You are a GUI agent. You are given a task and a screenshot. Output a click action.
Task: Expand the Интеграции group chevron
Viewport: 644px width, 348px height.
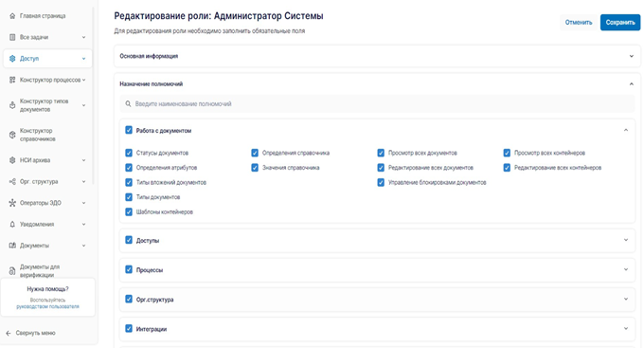click(626, 329)
